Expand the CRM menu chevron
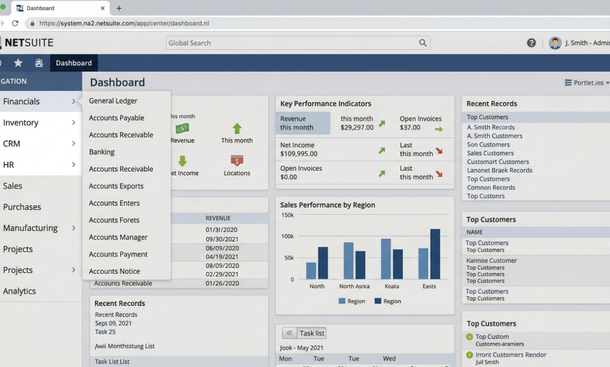Image resolution: width=610 pixels, height=367 pixels. pos(74,144)
